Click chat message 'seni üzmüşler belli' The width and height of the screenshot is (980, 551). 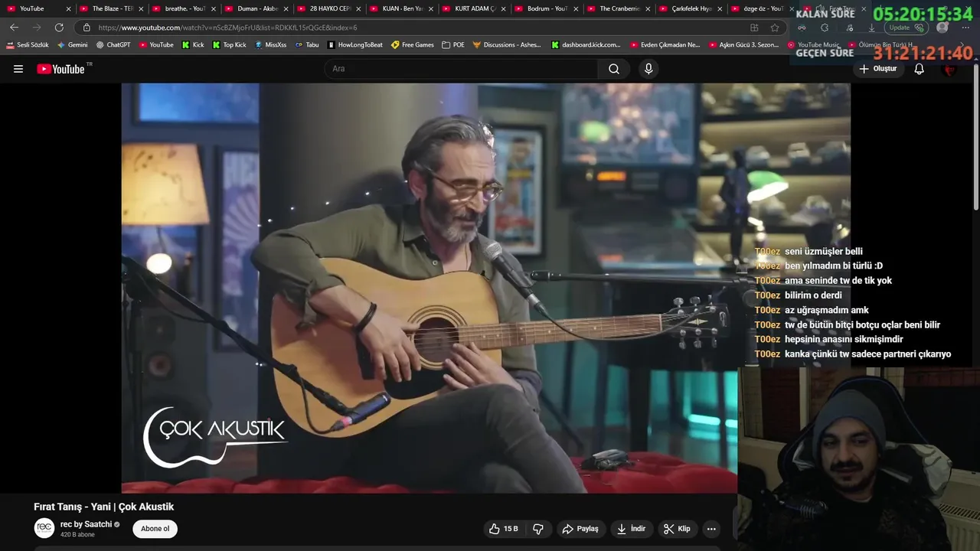(823, 251)
